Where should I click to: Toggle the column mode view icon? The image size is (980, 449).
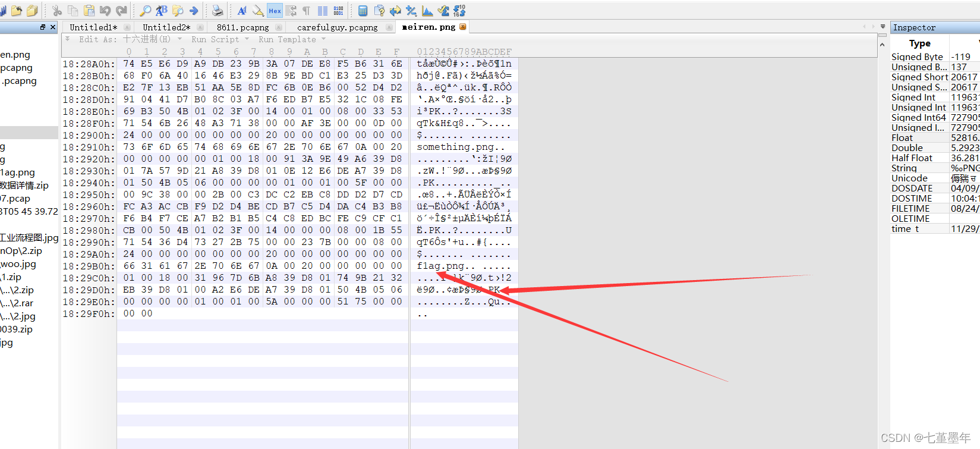pyautogui.click(x=322, y=11)
